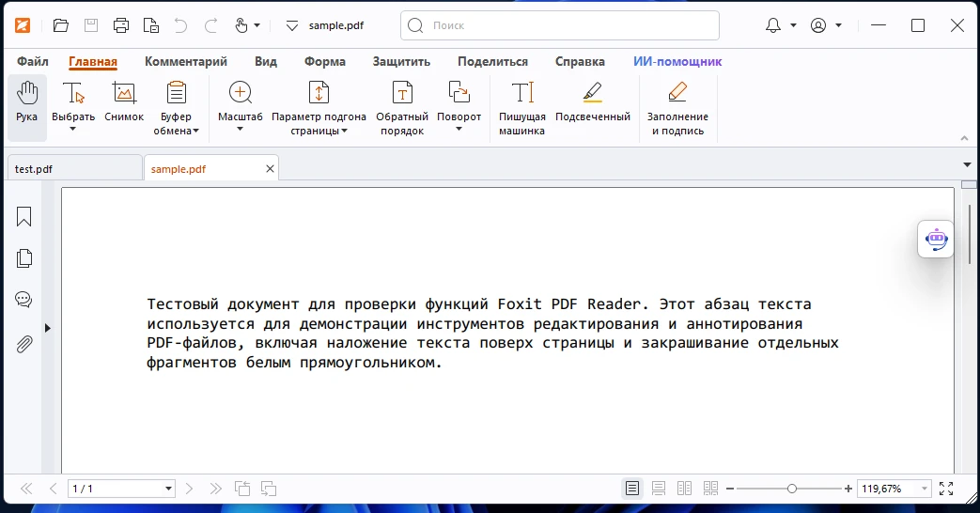Click the Foxit app logo icon

[x=23, y=25]
